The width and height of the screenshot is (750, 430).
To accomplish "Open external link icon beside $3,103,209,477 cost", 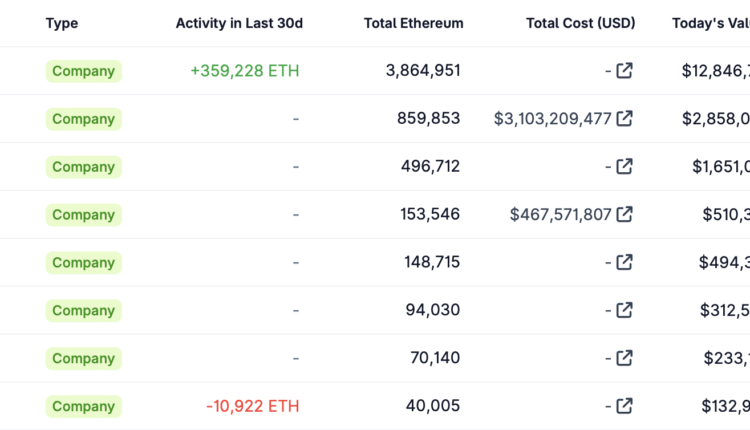I will click(625, 119).
